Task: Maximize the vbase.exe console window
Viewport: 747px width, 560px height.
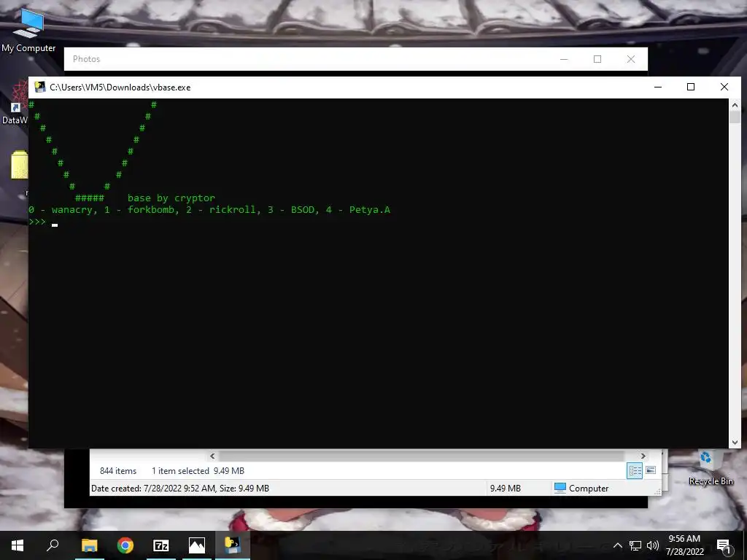Action: (x=691, y=87)
